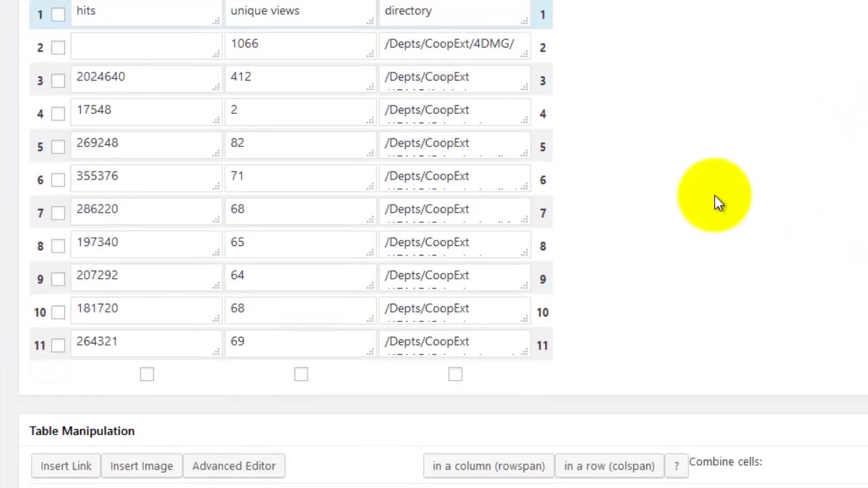This screenshot has width=868, height=488.
Task: Combine cells in a row (colspan)
Action: pos(609,466)
